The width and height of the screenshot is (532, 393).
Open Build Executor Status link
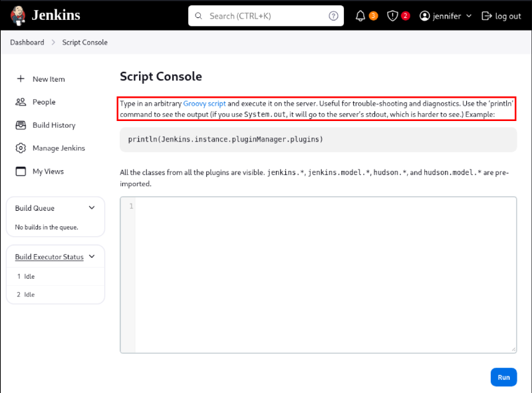[49, 257]
